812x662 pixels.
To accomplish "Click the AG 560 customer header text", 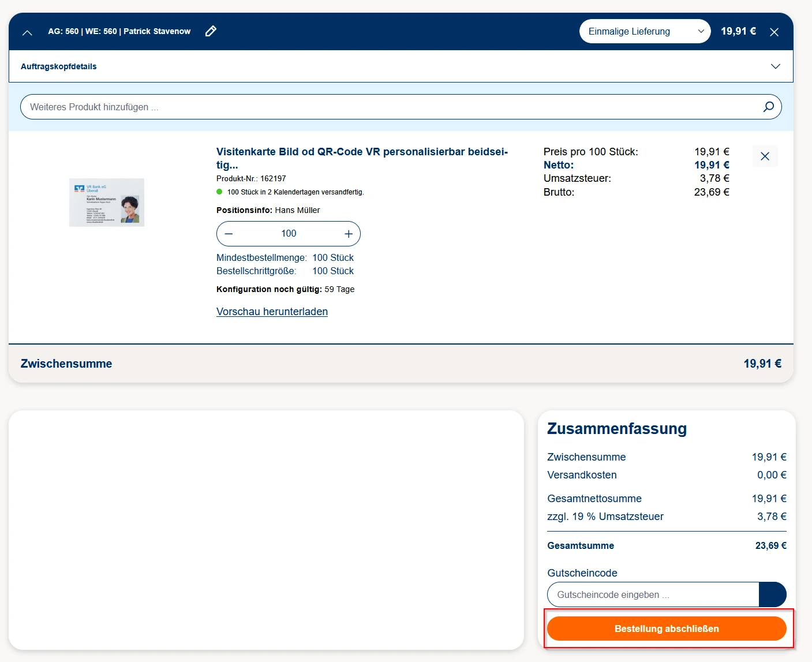I will (x=119, y=31).
